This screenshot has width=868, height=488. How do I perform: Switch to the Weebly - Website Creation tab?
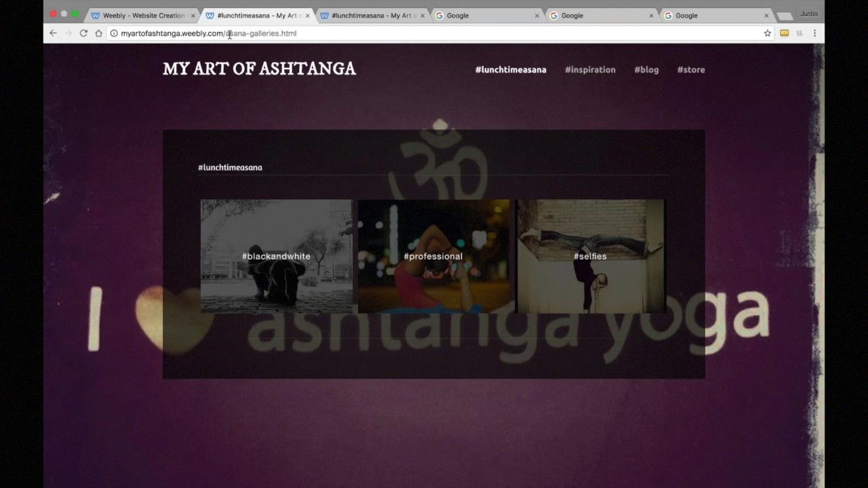click(x=142, y=16)
